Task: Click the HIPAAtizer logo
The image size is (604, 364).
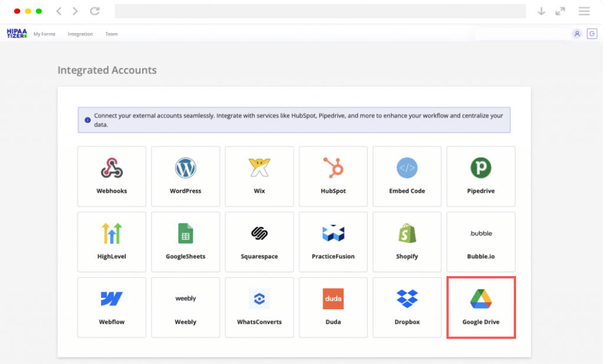Action: [17, 34]
